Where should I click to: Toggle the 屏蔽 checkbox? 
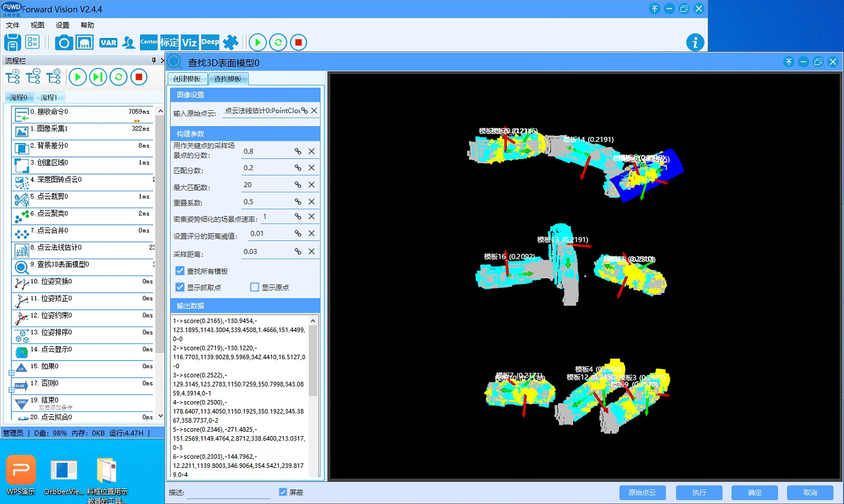[x=283, y=492]
